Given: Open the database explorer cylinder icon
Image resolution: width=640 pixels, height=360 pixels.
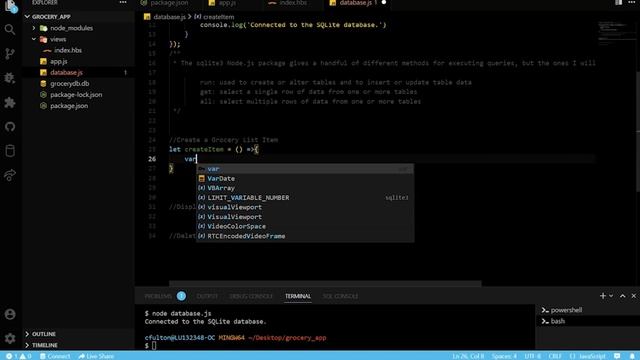Looking at the screenshot, I should coord(10,151).
